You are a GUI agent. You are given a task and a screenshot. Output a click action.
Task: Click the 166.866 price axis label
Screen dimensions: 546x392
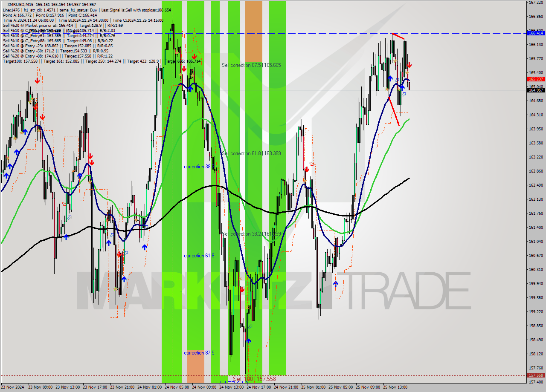[536, 17]
